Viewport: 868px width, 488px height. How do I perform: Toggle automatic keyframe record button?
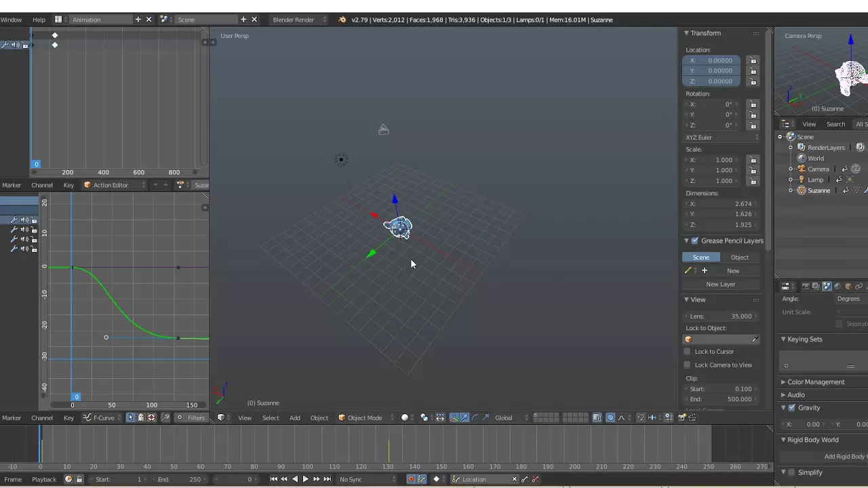[x=411, y=479]
